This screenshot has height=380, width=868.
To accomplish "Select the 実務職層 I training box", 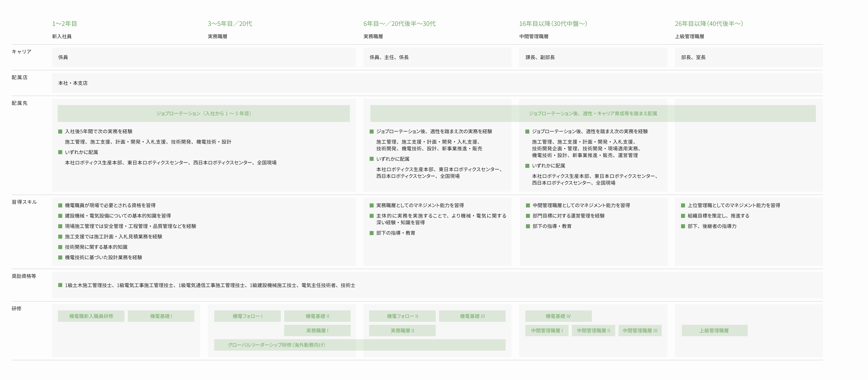I will pyautogui.click(x=317, y=331).
